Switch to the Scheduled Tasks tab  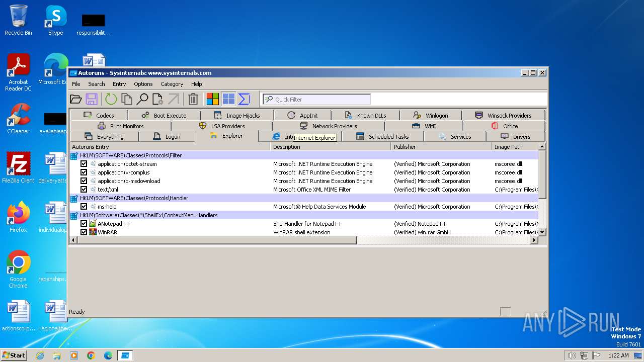pos(382,137)
